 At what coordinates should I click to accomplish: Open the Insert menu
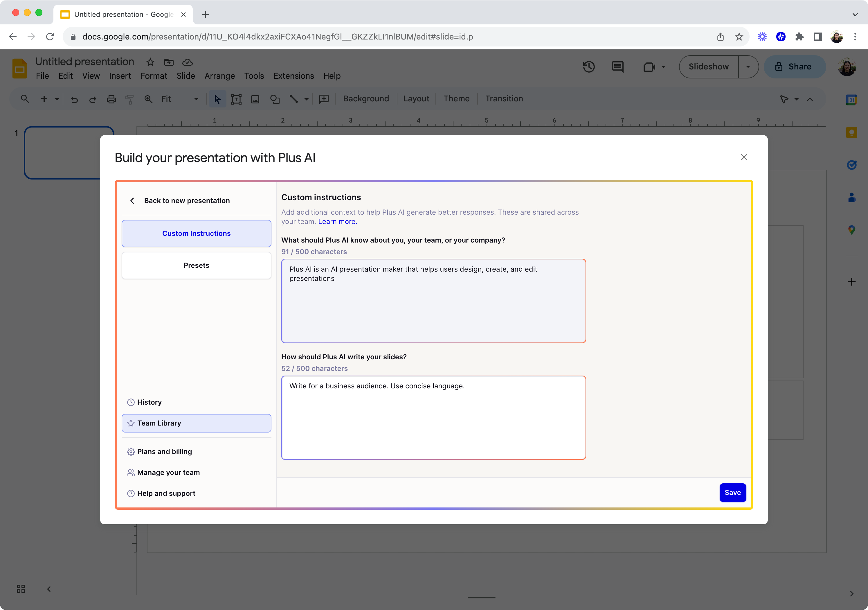coord(120,76)
